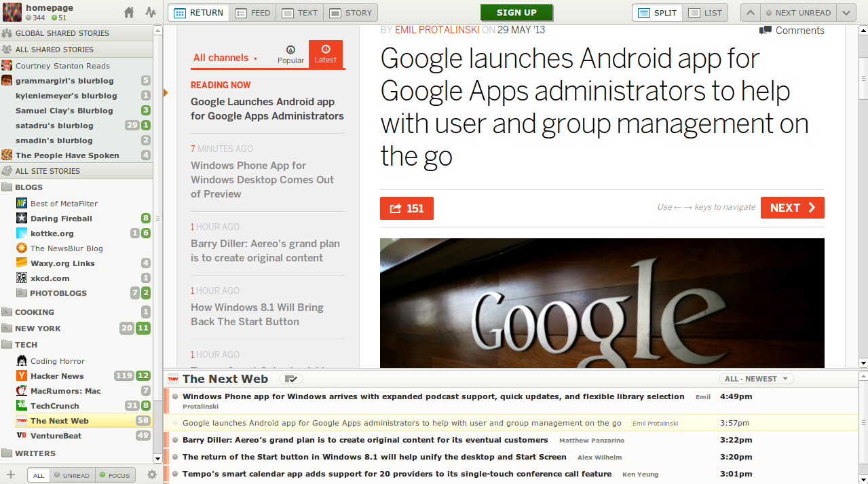Click the All Shared Stories icon
The width and height of the screenshot is (868, 484).
point(7,50)
